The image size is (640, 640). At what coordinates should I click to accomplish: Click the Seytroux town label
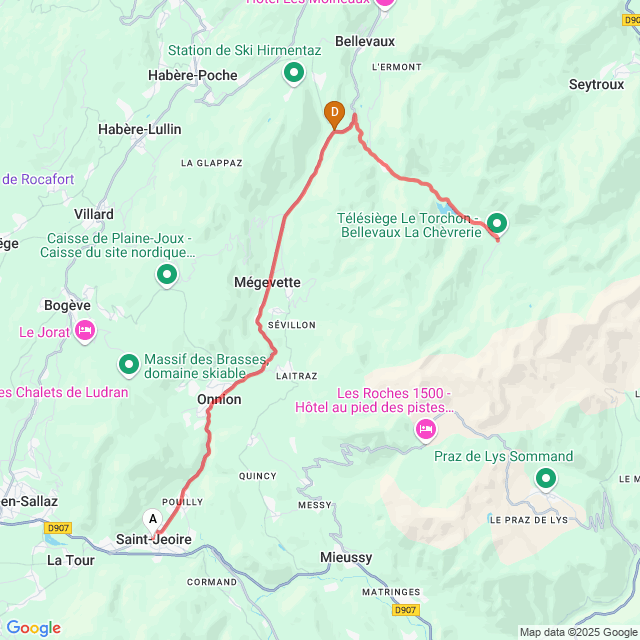point(596,84)
